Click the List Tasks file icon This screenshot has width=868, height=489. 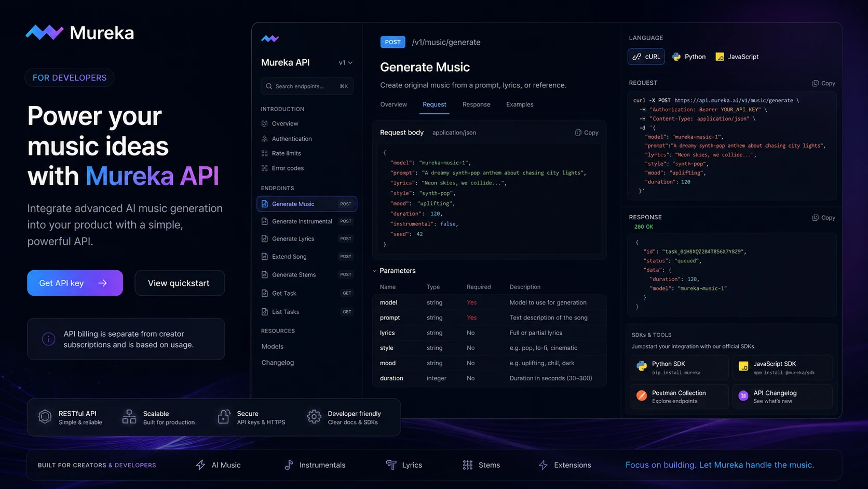pos(265,312)
